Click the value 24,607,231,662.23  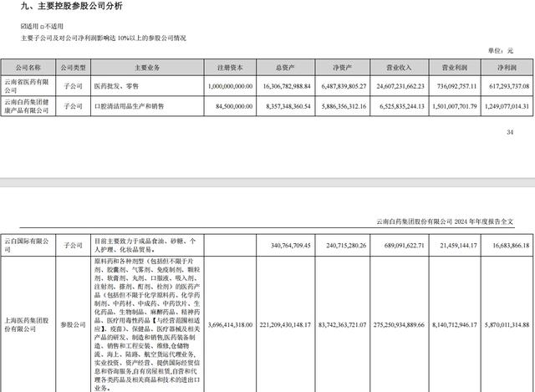pos(400,86)
